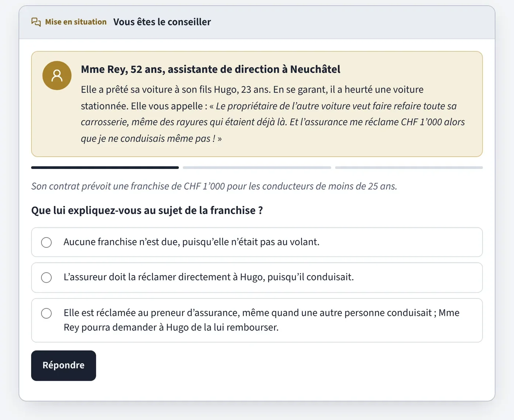This screenshot has width=514, height=420.
Task: Click the heading 'Vous êtes le conseiller'
Action: click(162, 22)
